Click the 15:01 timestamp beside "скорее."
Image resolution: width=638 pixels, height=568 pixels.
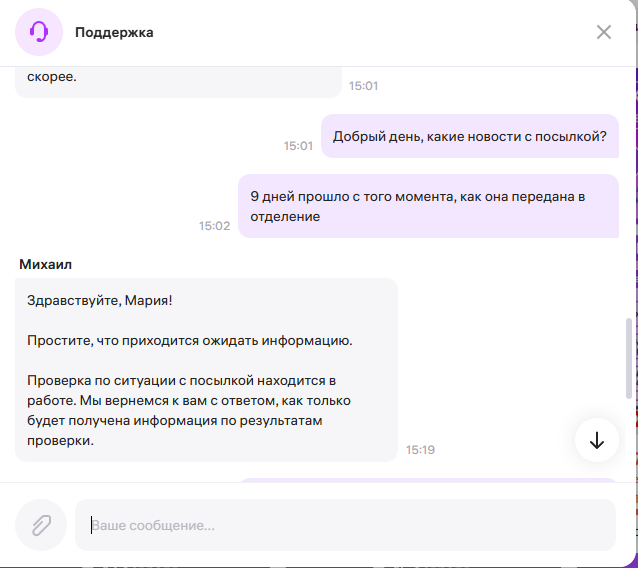[x=363, y=86]
